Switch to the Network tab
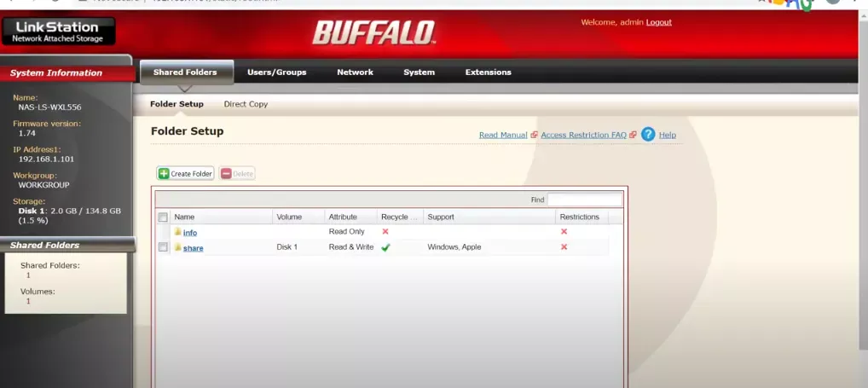This screenshot has width=868, height=388. [x=355, y=72]
